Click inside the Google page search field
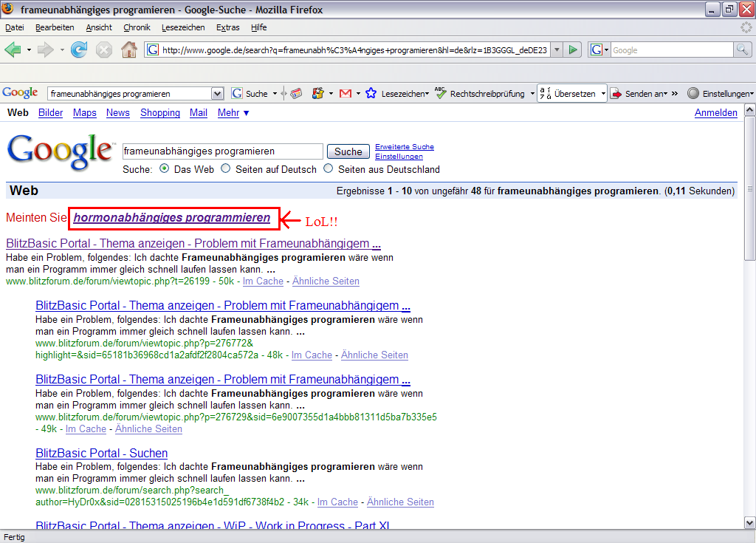The height and width of the screenshot is (543, 756). pyautogui.click(x=222, y=151)
